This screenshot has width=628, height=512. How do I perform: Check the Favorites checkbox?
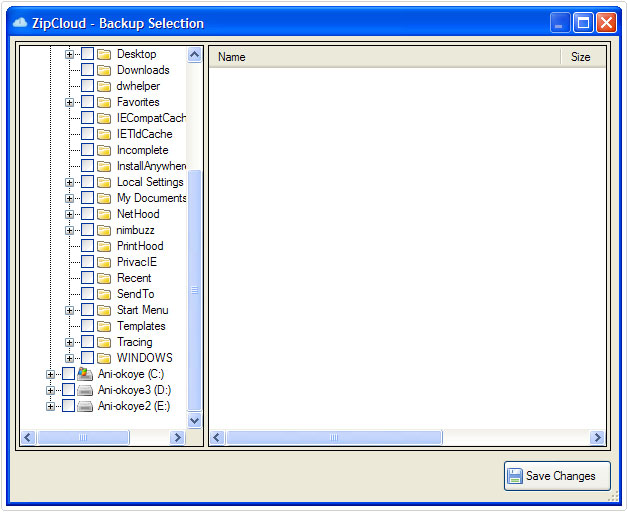point(87,102)
